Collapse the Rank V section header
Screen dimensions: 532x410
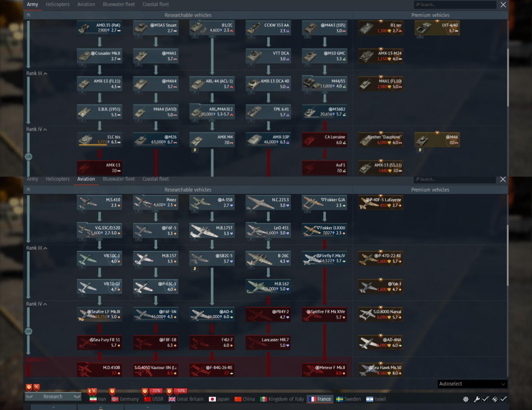[36, 360]
